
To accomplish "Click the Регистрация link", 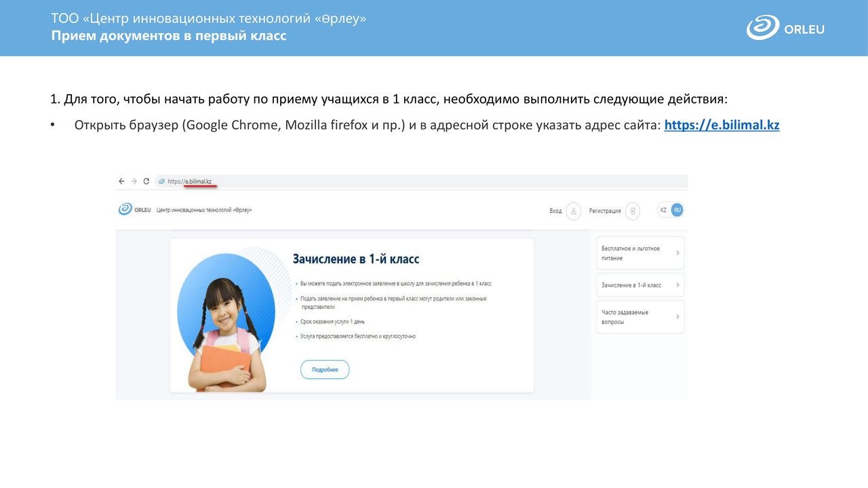I will point(605,211).
